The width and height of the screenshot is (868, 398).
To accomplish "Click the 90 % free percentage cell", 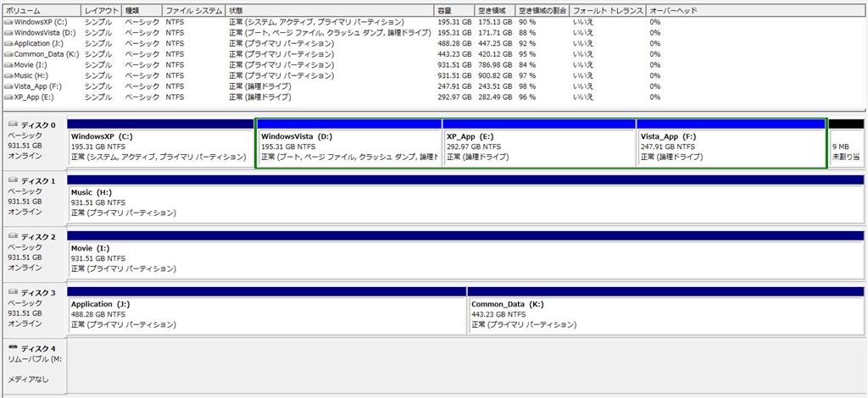I will 527,22.
